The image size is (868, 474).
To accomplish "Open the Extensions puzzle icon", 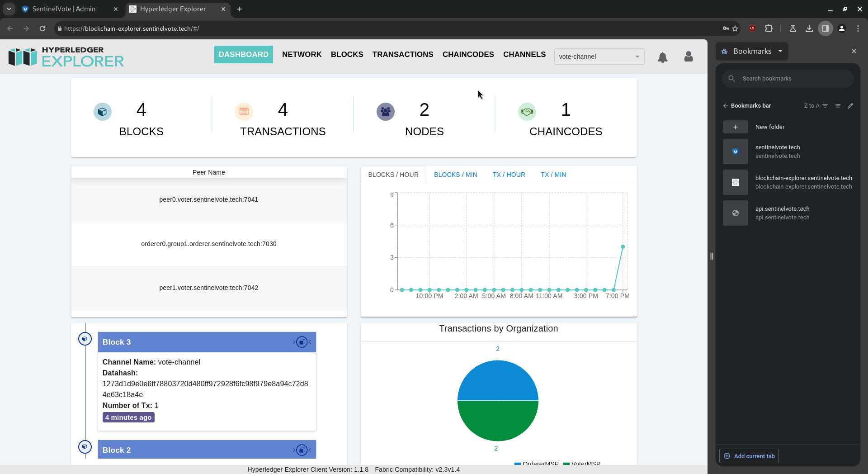I will 769,28.
